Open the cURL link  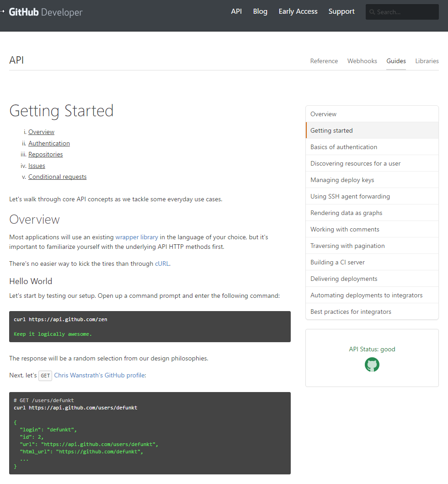[162, 264]
